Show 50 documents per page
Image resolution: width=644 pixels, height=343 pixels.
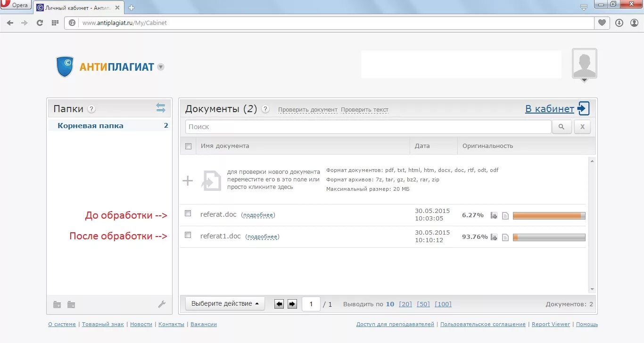tap(423, 304)
